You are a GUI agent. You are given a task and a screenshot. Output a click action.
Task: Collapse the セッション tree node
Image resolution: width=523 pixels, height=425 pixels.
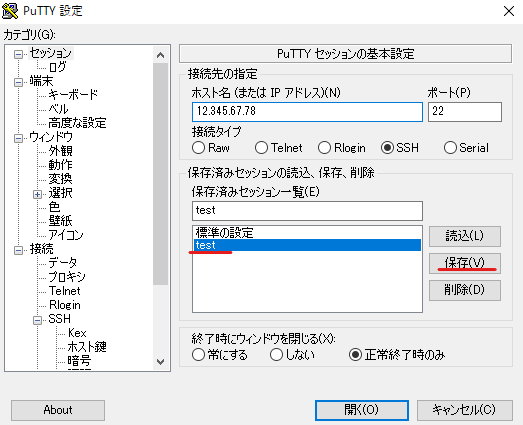click(x=19, y=54)
